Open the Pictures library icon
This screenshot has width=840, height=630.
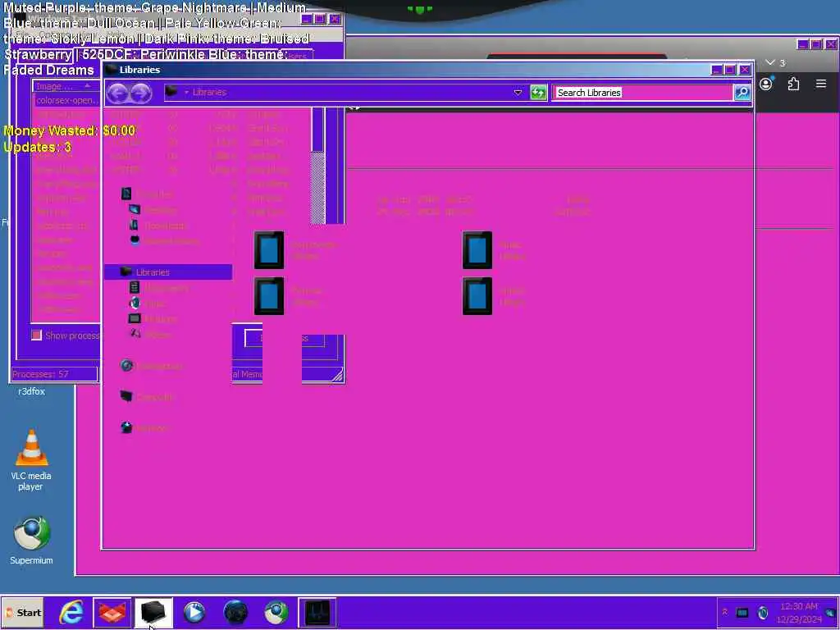coord(269,295)
